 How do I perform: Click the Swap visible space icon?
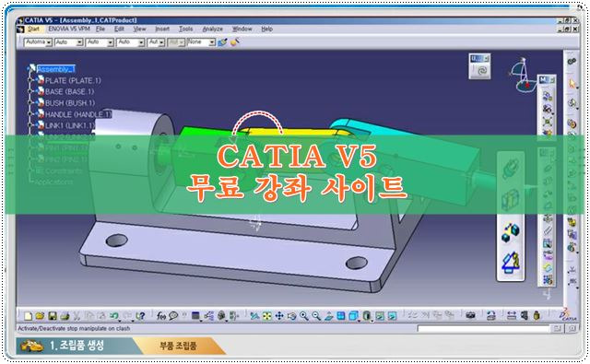tap(393, 316)
